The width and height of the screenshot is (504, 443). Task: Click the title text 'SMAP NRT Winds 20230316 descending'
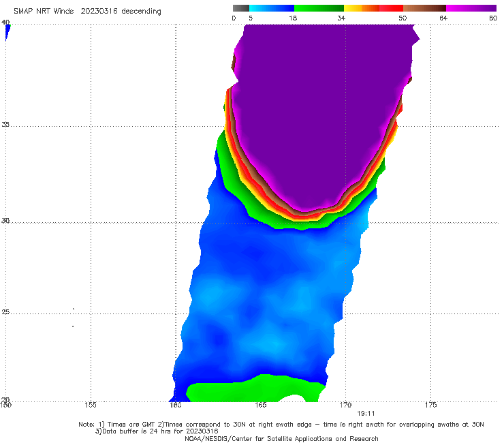coord(87,12)
